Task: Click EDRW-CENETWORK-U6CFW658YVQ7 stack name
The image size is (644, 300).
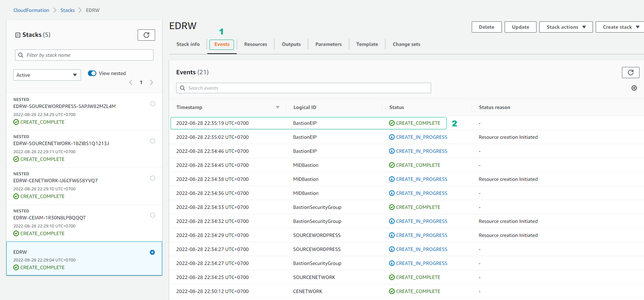Action: point(55,180)
